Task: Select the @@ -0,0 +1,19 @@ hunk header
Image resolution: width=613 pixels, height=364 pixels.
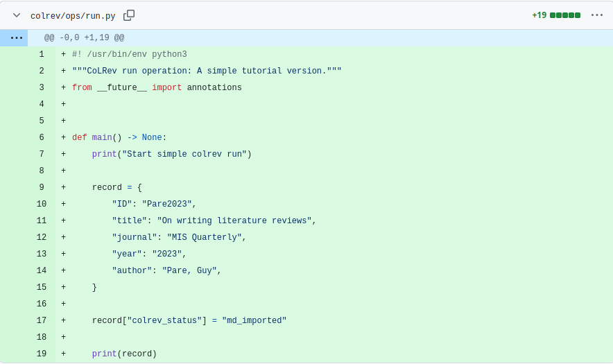Action: click(x=84, y=38)
